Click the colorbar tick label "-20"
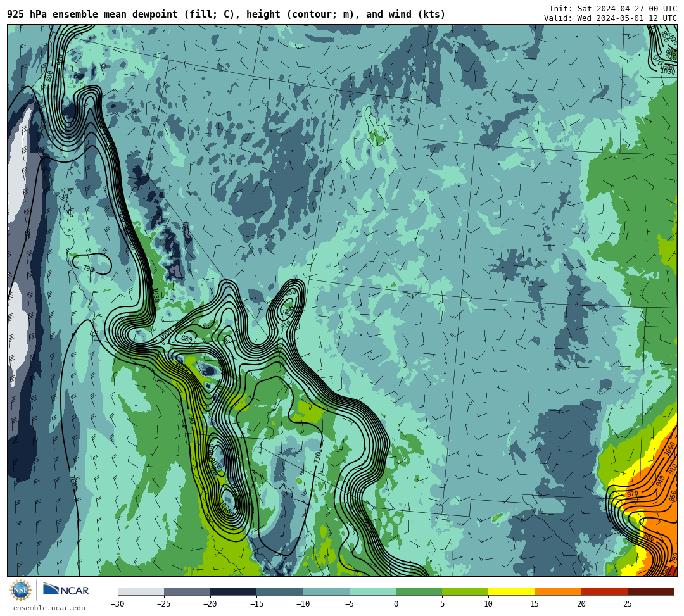 pos(210,604)
